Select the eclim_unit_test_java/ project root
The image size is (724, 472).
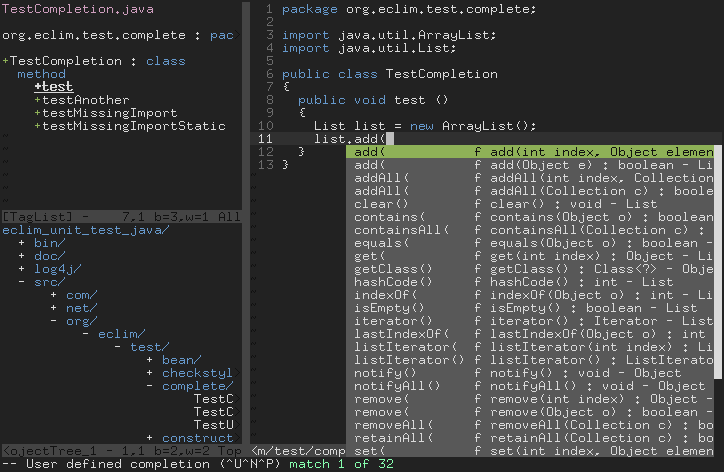click(86, 230)
